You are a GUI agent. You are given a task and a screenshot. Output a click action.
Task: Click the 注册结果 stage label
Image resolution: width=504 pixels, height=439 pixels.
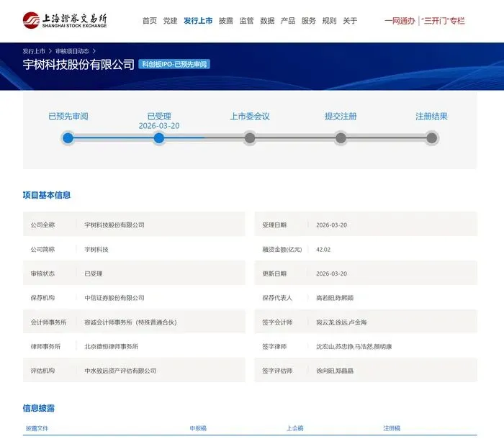click(431, 117)
